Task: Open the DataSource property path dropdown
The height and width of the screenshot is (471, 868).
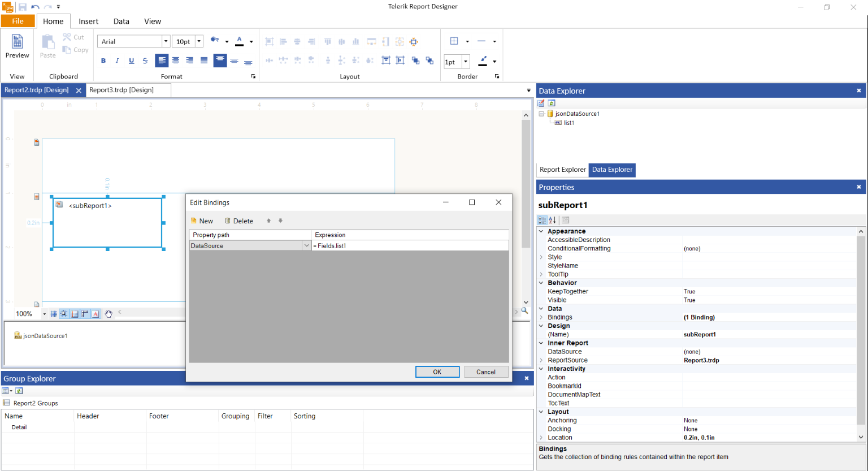Action: (306, 246)
